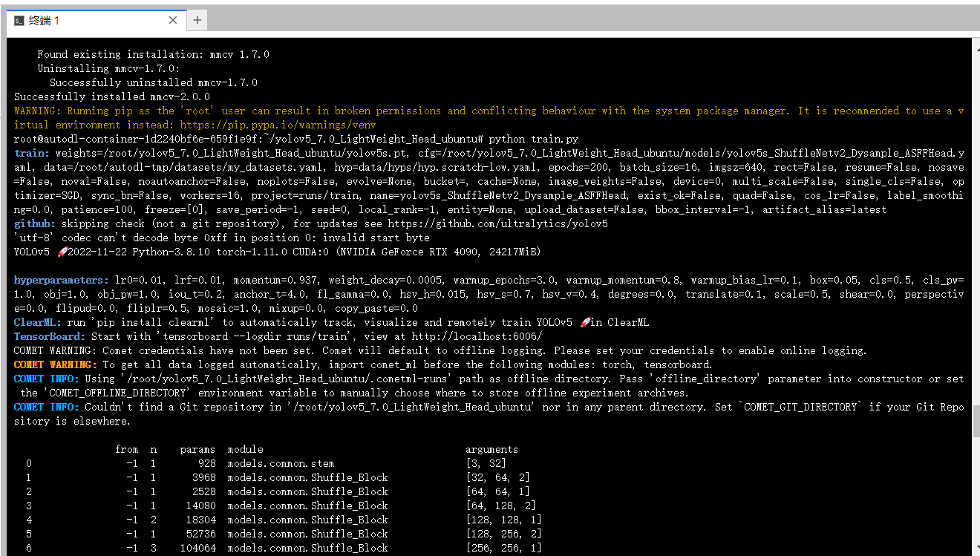Select the 终端 1 terminal tab
980x556 pixels.
tap(95, 21)
